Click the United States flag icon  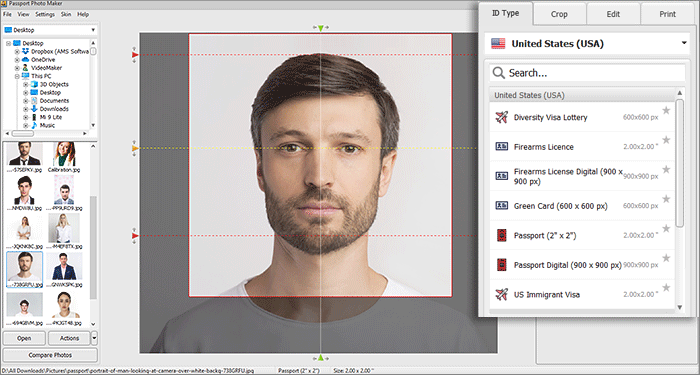tap(498, 43)
